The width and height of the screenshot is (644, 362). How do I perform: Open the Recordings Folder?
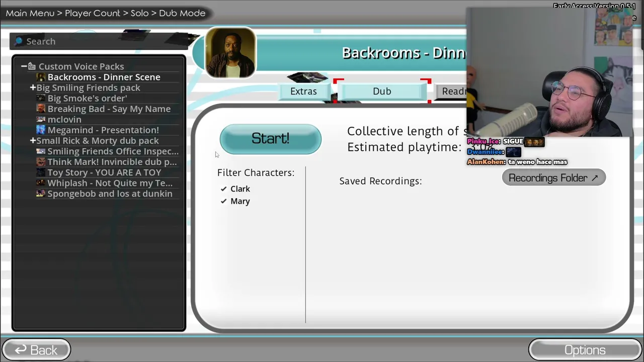[553, 177]
